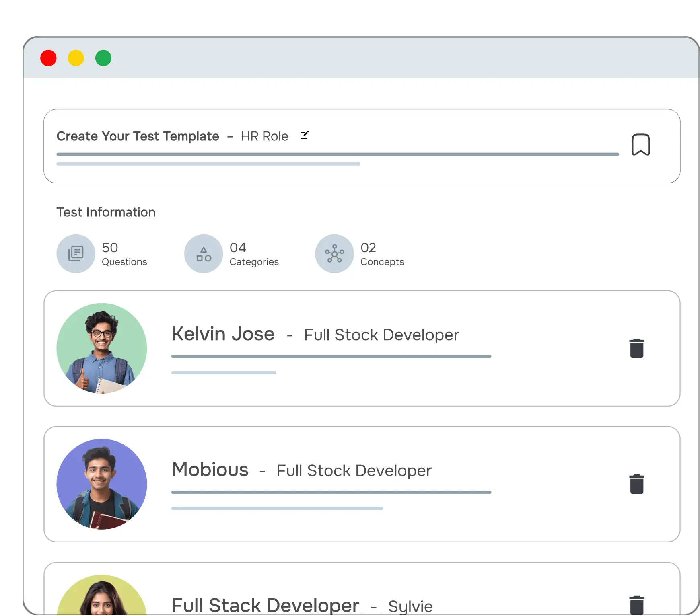Click the progress bar under Kelvin Jose

tap(331, 357)
